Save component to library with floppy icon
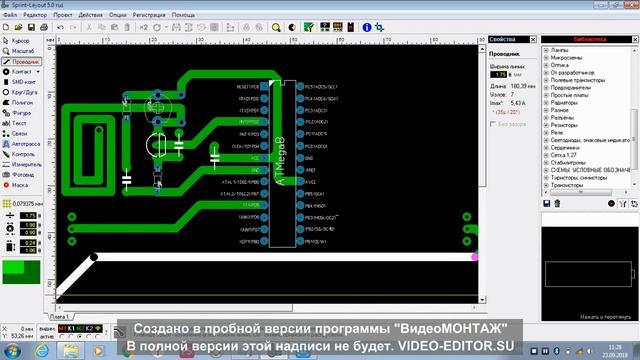 (x=547, y=203)
